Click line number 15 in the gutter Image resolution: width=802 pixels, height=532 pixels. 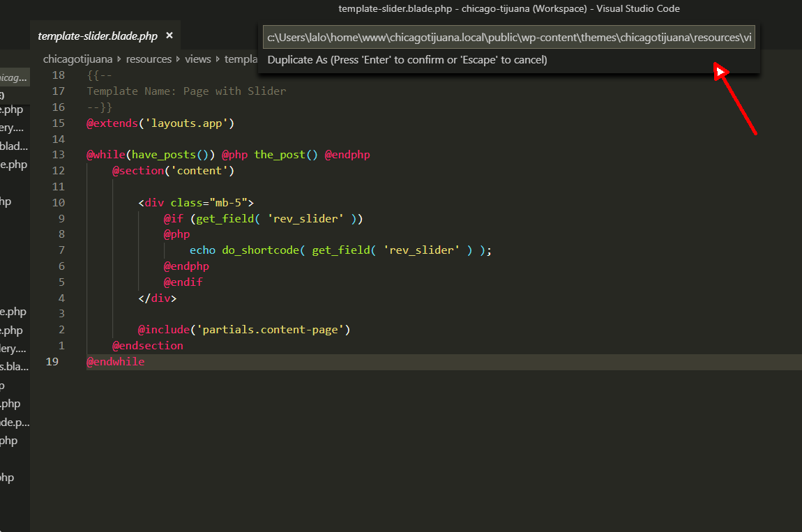(59, 123)
